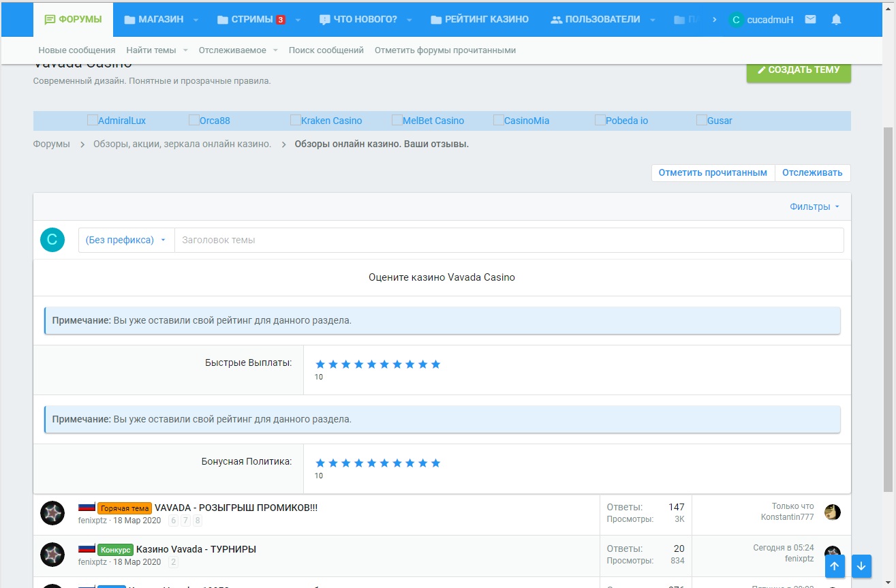Click the Заголовок темы title input field
This screenshot has width=896, height=588.
(509, 240)
